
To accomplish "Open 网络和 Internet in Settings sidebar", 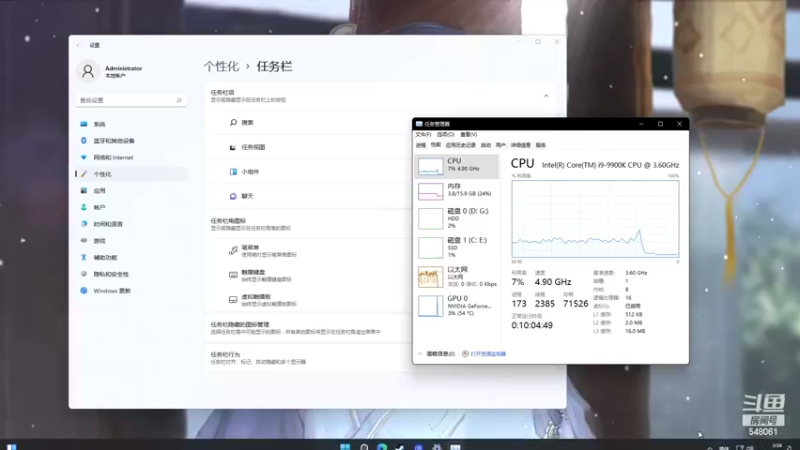I will point(131,158).
